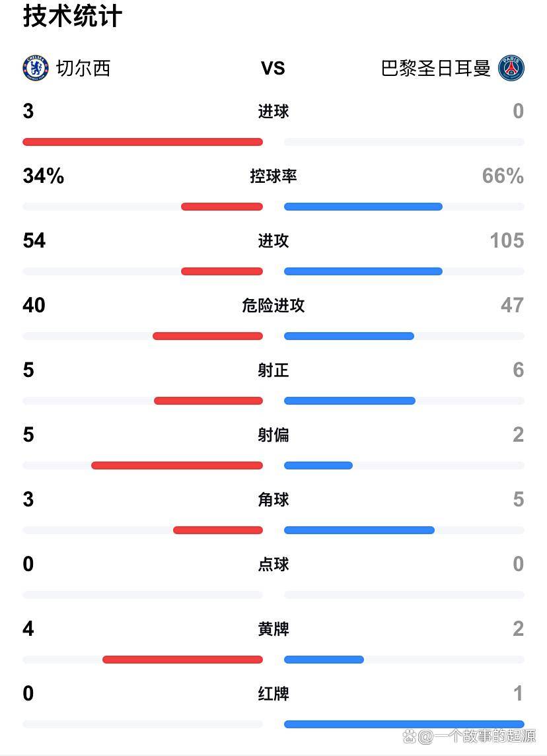
Task: Click the 射正 stat label
Action: pyautogui.click(x=273, y=370)
